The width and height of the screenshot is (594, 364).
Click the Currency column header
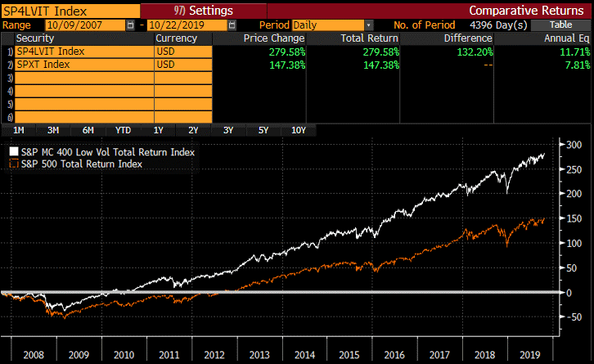183,38
